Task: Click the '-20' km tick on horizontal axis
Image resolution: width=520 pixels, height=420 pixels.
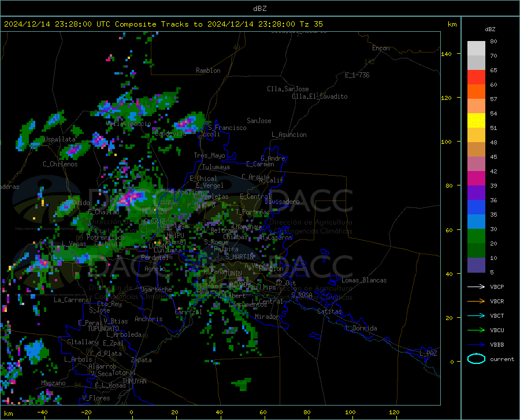Action: pos(86,412)
